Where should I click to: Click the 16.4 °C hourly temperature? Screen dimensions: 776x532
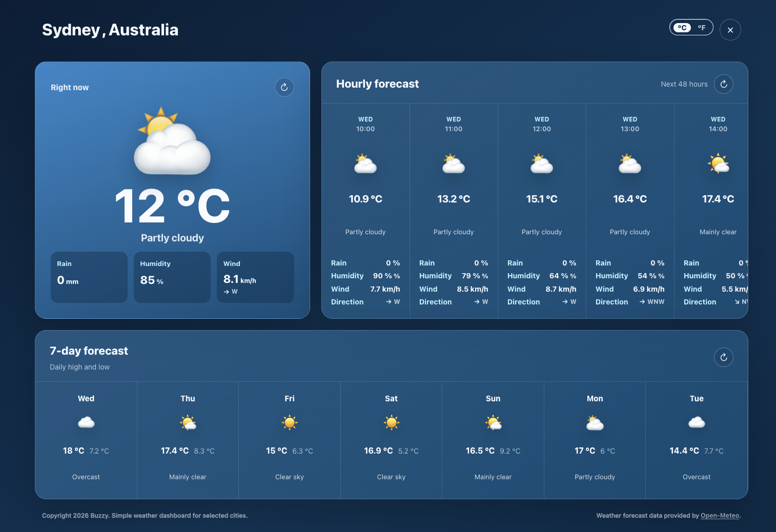coord(630,199)
